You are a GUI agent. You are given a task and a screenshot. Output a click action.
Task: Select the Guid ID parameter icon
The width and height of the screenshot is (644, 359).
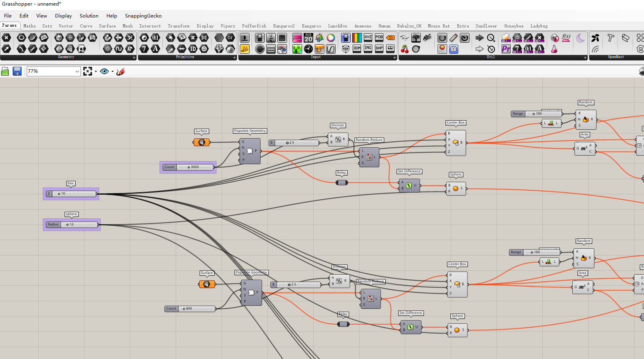[x=193, y=49]
